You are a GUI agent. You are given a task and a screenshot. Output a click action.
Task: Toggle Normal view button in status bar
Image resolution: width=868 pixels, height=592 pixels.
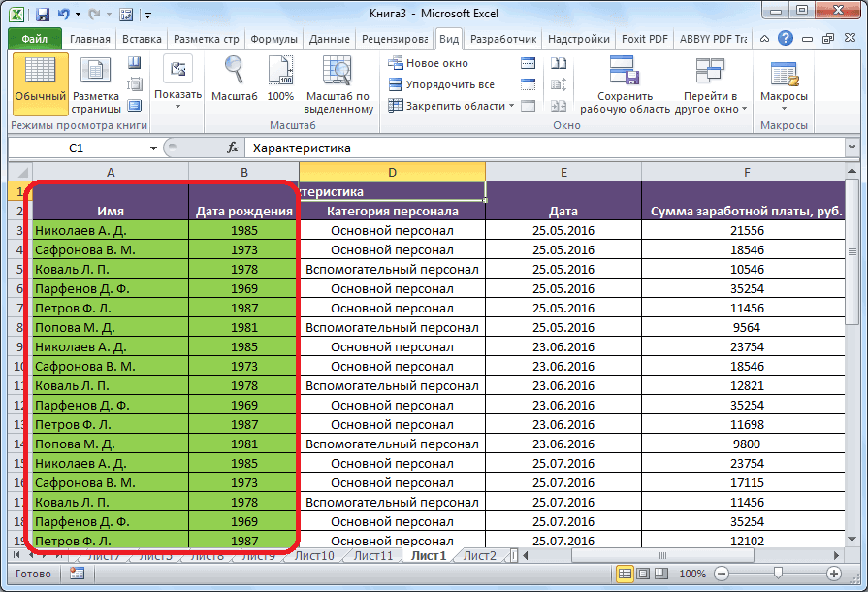[626, 574]
